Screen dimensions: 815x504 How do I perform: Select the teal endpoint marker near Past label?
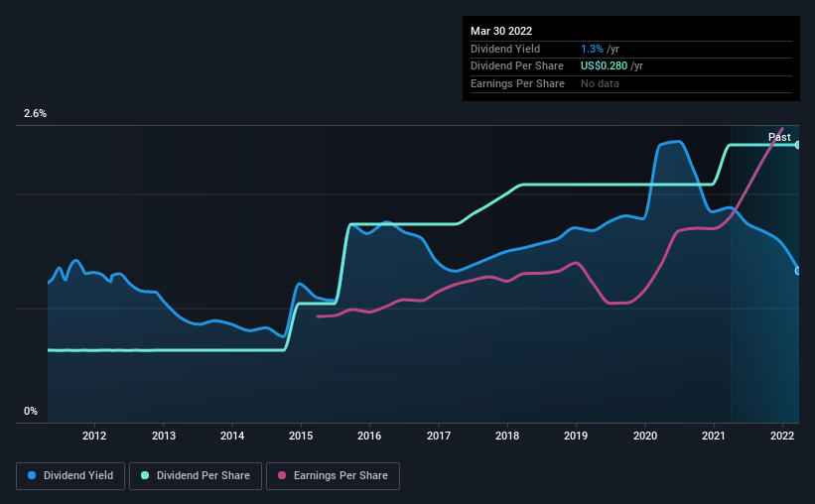click(798, 145)
